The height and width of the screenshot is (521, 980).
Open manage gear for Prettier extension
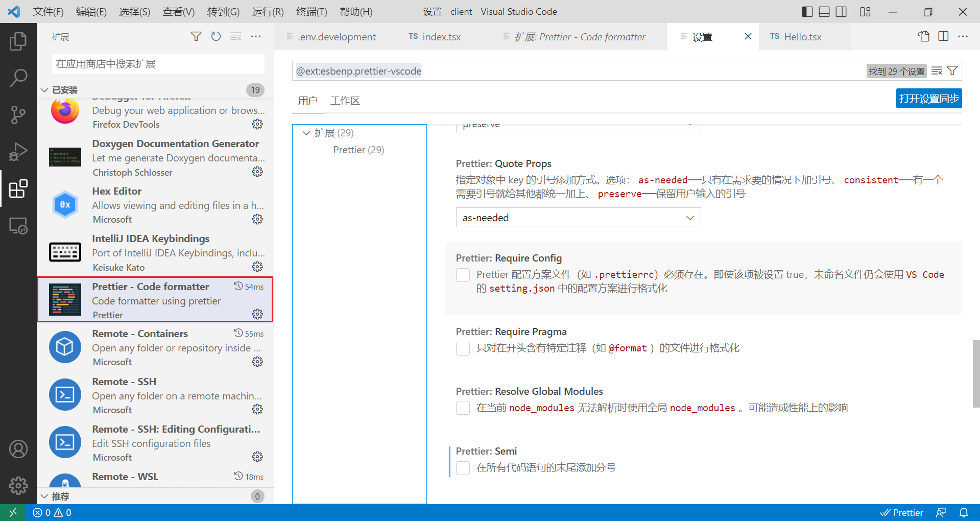coord(257,314)
